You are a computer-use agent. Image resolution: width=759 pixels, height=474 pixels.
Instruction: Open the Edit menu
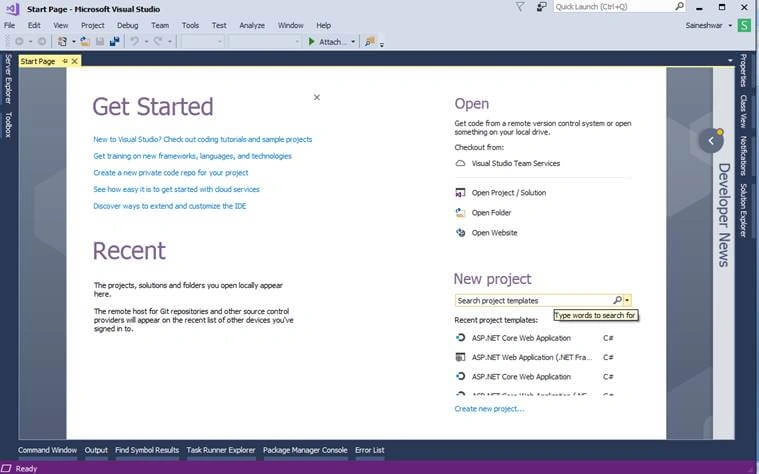(34, 25)
